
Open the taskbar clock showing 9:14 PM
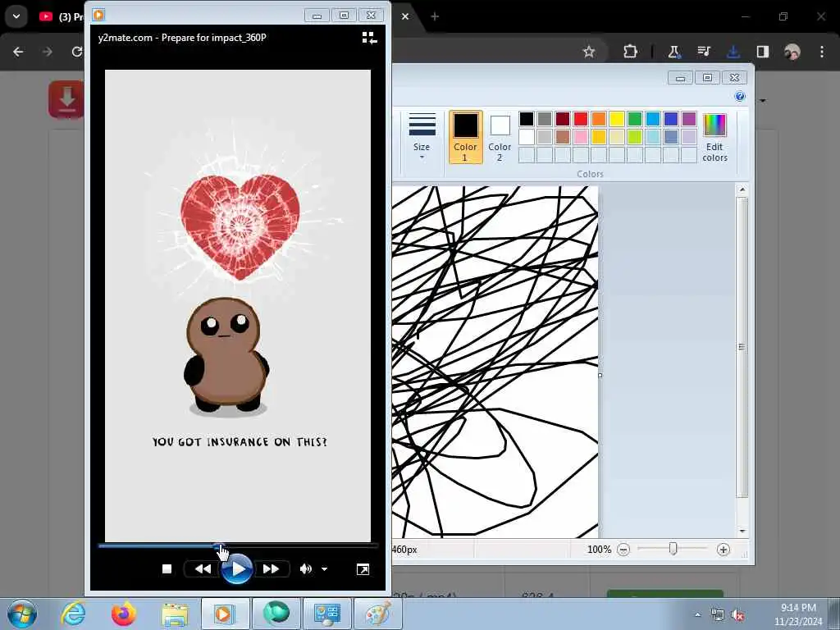797,614
